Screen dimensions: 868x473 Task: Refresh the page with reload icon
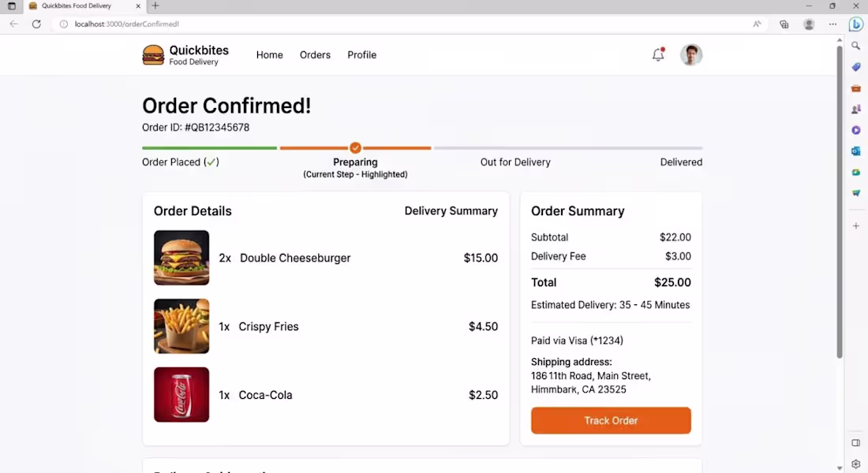36,24
